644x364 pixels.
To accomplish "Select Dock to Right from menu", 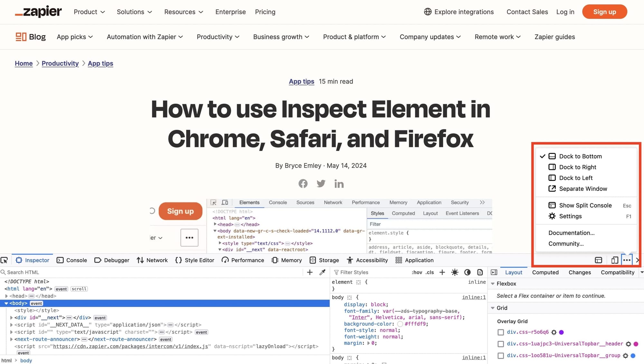I will click(578, 167).
